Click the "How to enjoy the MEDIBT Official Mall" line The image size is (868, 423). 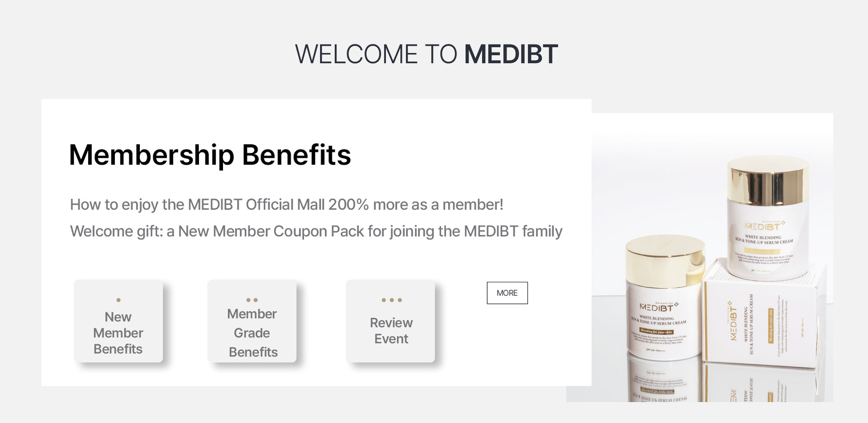pos(286,204)
